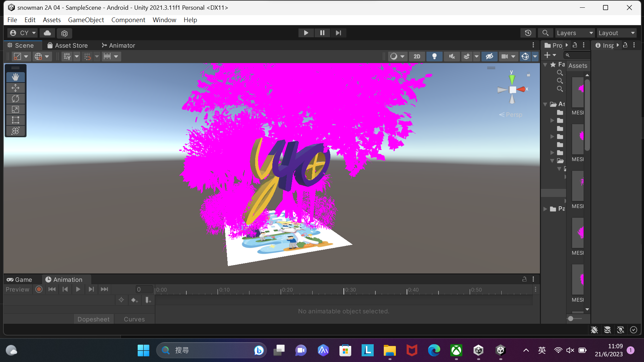Toggle scene lighting bulb

click(434, 56)
